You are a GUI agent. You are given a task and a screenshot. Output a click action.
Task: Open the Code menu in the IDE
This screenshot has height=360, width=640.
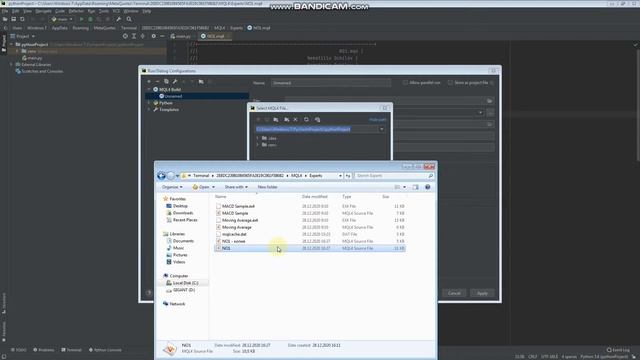click(60, 11)
